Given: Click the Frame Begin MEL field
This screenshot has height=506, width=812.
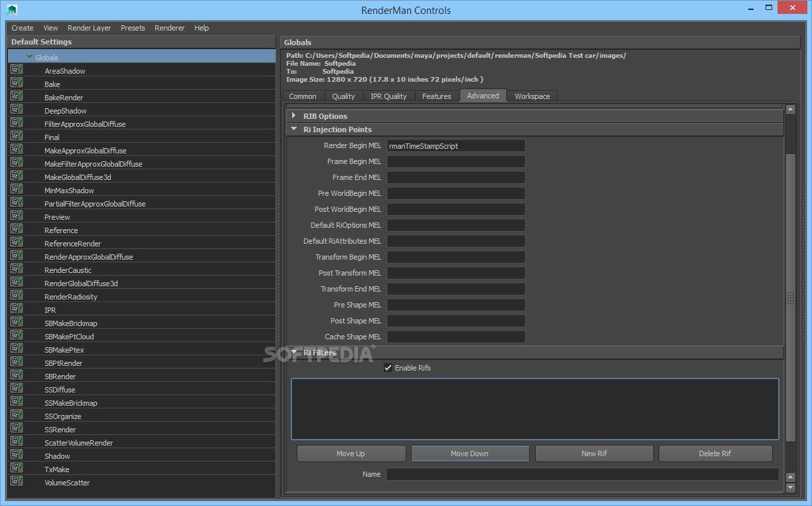Looking at the screenshot, I should click(456, 161).
